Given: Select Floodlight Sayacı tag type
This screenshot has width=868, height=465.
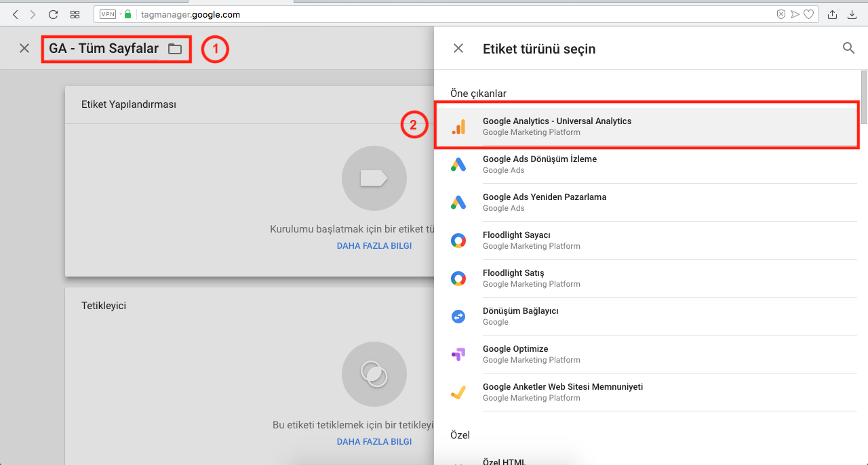Looking at the screenshot, I should [646, 240].
